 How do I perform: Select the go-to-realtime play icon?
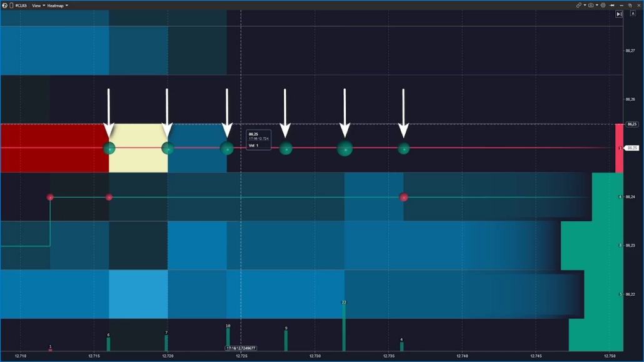coord(619,14)
